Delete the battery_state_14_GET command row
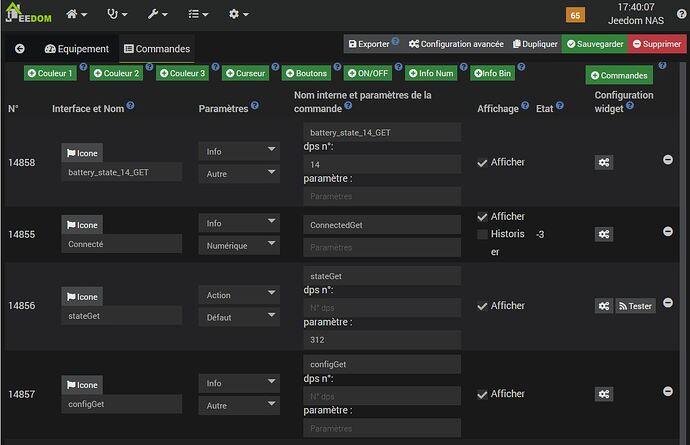 [x=668, y=159]
